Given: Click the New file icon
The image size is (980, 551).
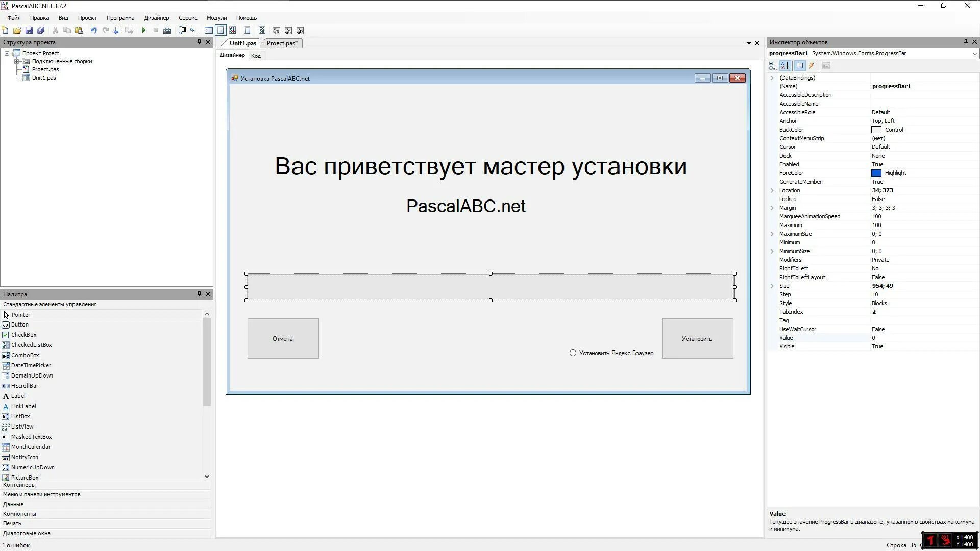Looking at the screenshot, I should click(x=5, y=30).
